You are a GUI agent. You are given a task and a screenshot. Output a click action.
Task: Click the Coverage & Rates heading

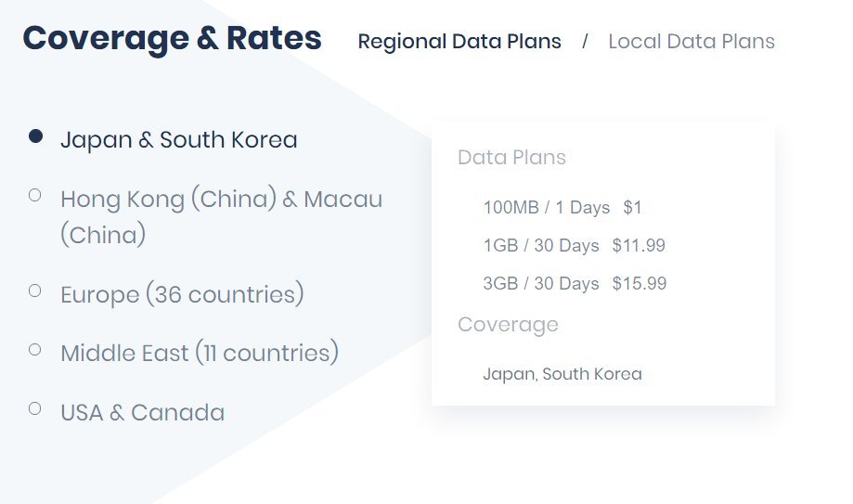(x=173, y=39)
